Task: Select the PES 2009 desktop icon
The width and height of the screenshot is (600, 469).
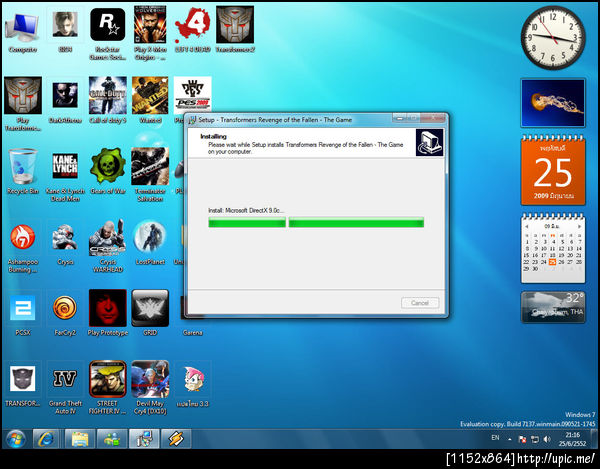Action: (192, 95)
